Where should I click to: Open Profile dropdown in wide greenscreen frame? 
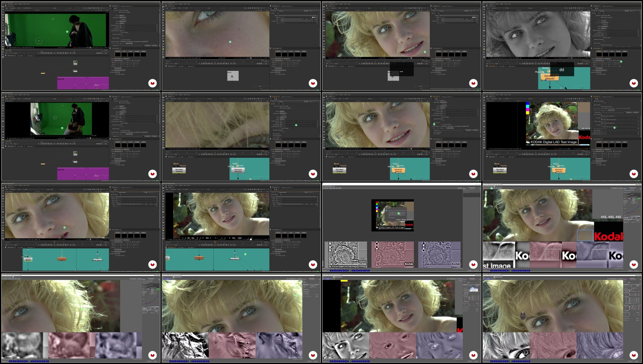[x=123, y=21]
